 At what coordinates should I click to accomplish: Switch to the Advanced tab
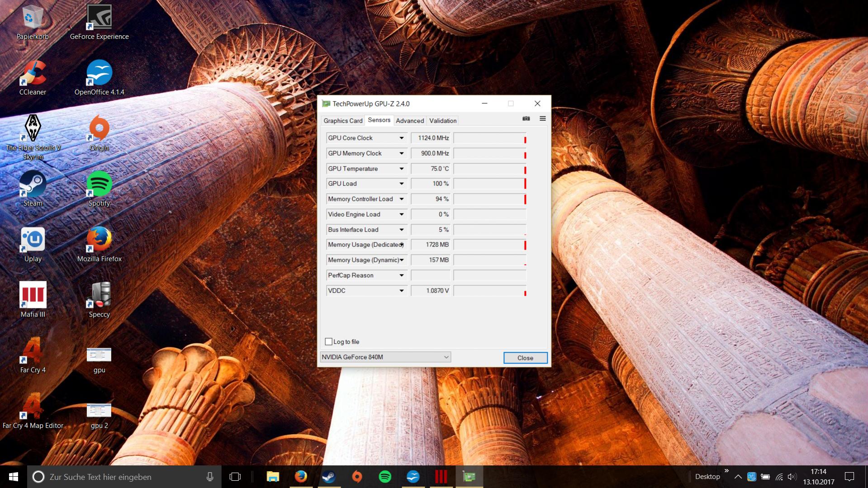tap(410, 121)
